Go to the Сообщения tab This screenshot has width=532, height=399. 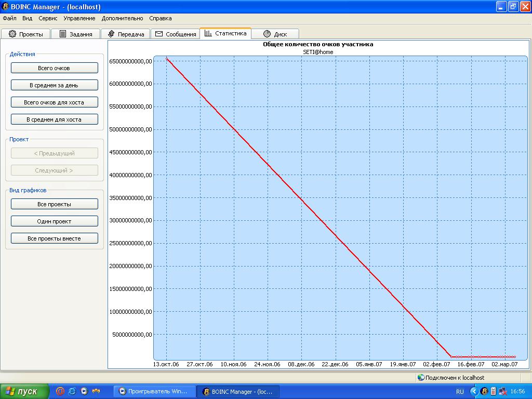pos(176,34)
